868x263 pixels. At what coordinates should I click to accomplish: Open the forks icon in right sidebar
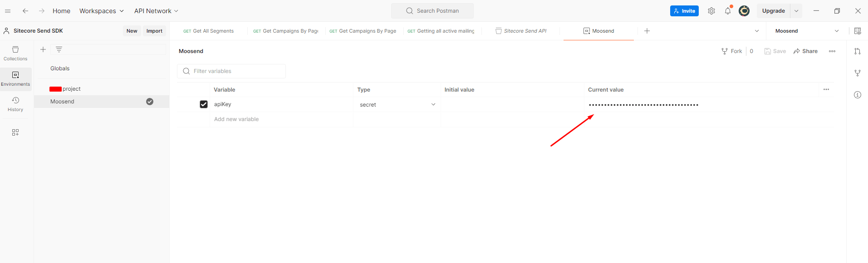(x=858, y=73)
